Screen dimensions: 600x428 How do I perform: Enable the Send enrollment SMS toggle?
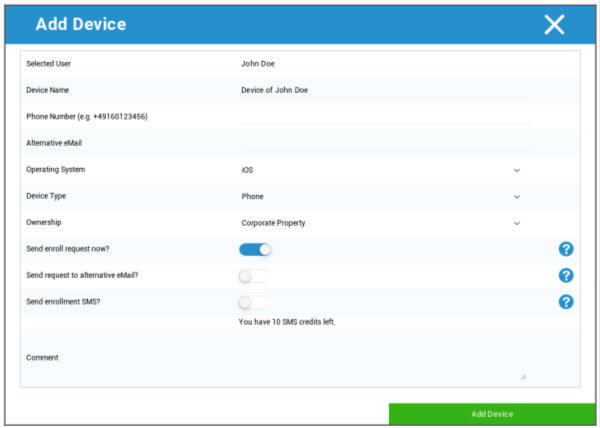[x=254, y=302]
